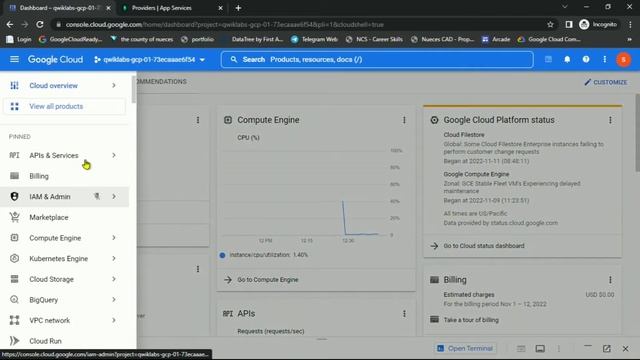Click the Open Terminal button
This screenshot has height=360, width=640.
(465, 349)
